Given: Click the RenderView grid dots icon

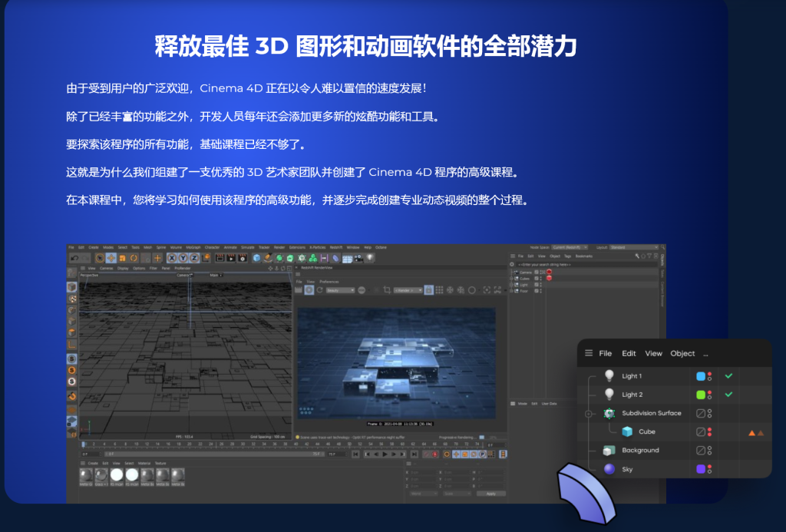Looking at the screenshot, I should pyautogui.click(x=439, y=290).
